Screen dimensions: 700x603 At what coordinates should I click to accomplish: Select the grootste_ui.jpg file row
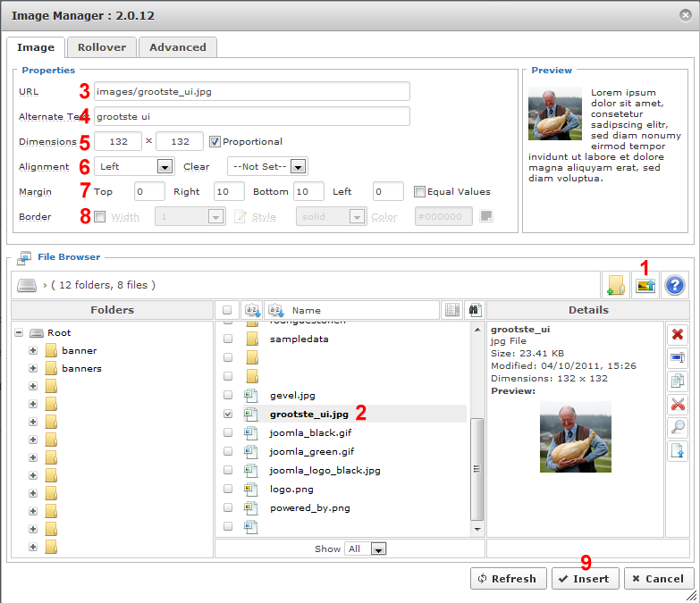pyautogui.click(x=355, y=414)
